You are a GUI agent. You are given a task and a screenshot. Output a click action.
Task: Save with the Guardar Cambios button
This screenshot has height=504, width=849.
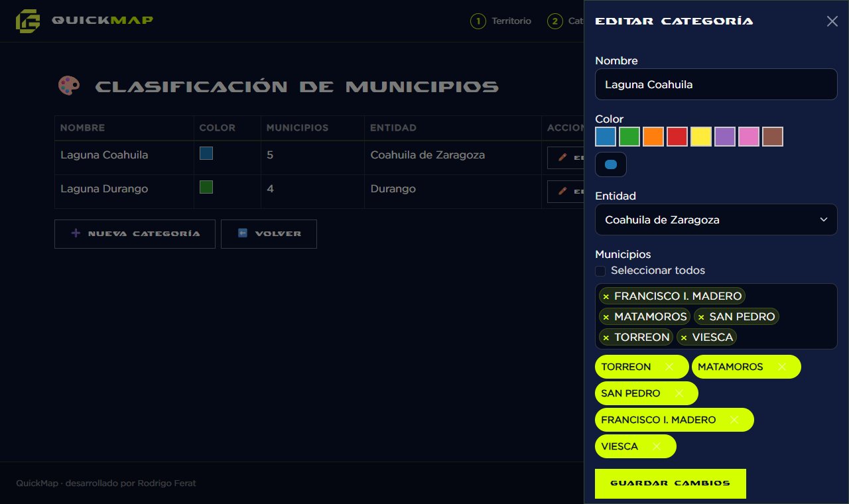tap(671, 483)
